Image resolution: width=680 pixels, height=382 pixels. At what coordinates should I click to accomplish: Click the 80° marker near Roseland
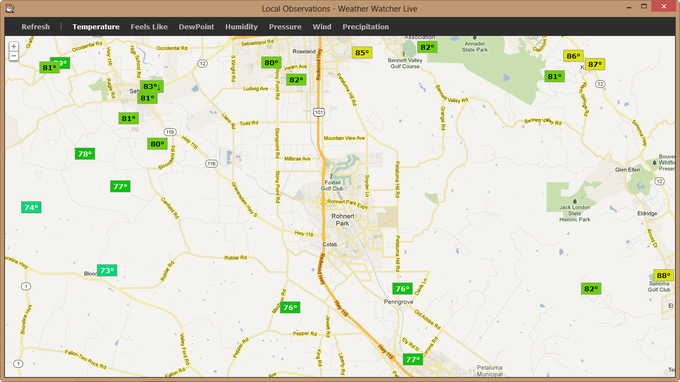pyautogui.click(x=271, y=62)
